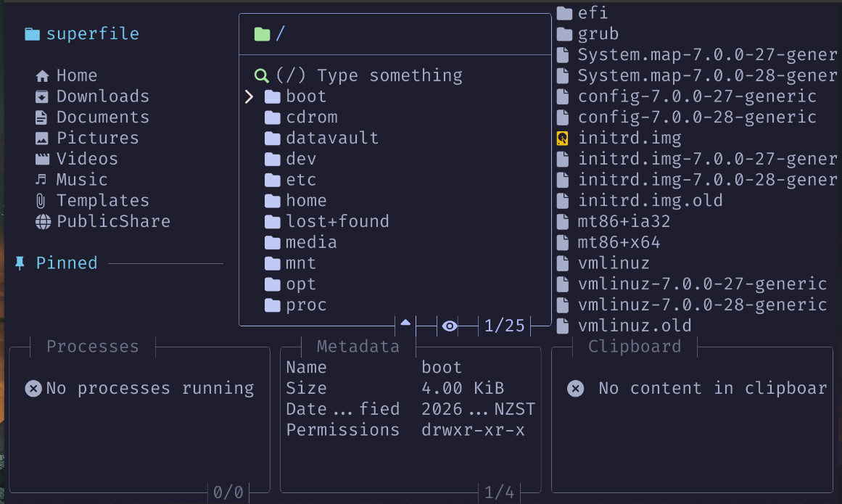Click the Pictures image icon
Screen dimensions: 842x504
pos(42,139)
